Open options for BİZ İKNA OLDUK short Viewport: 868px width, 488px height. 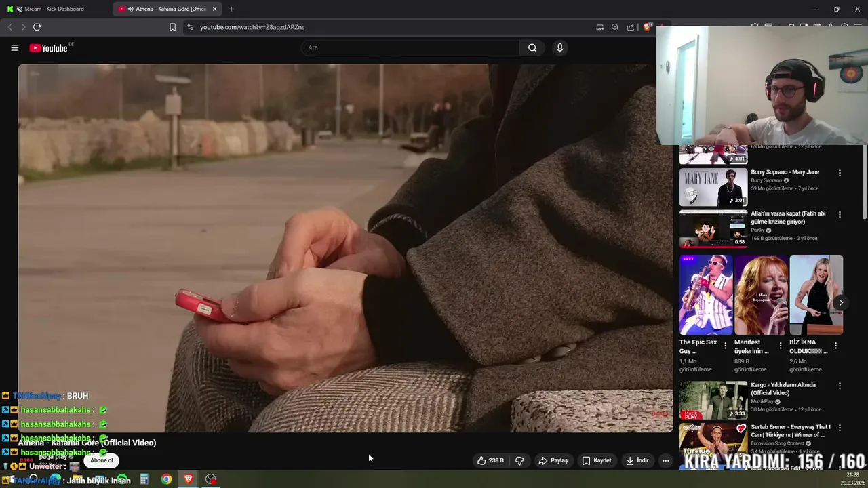point(835,346)
